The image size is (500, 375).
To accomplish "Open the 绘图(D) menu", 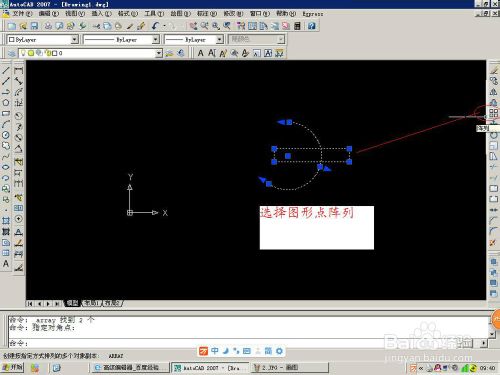I will pyautogui.click(x=180, y=14).
